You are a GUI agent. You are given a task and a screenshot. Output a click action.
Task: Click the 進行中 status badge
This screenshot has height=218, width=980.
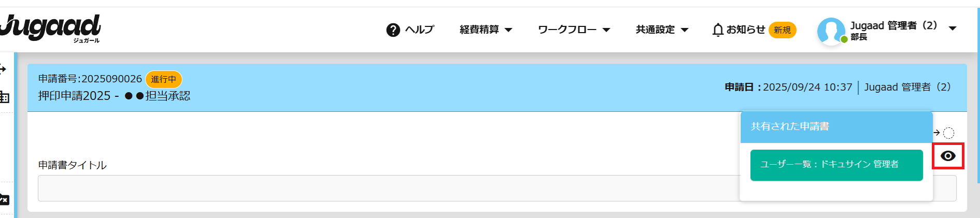coord(164,79)
